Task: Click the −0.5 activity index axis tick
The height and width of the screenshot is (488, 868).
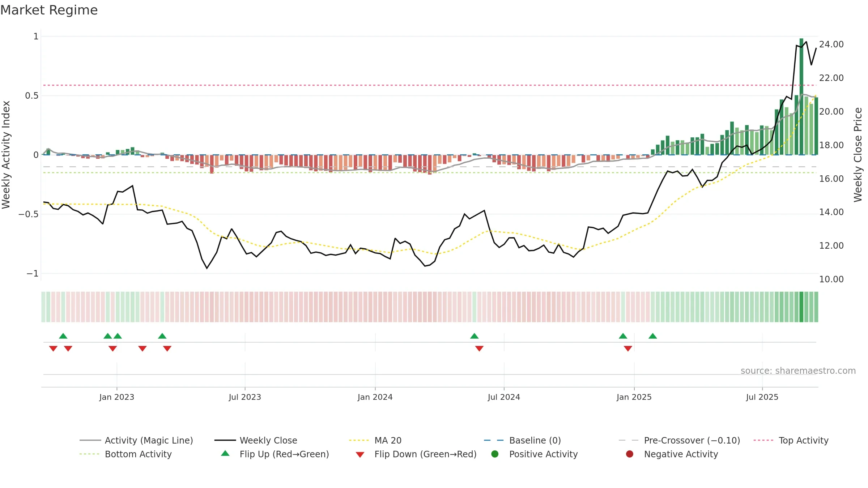Action: click(28, 214)
